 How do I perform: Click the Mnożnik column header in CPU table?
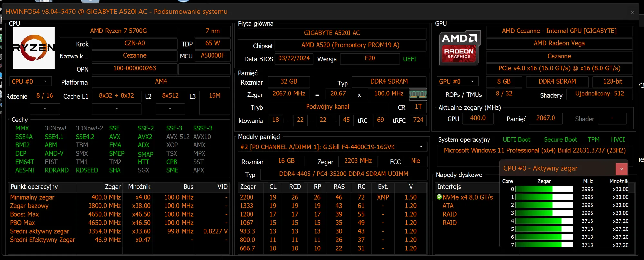[x=137, y=187]
